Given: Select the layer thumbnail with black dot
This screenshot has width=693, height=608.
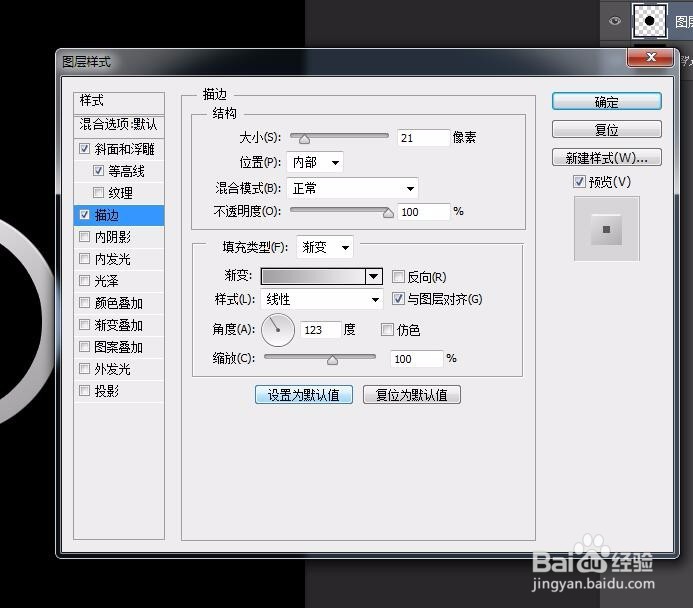Looking at the screenshot, I should 649,21.
